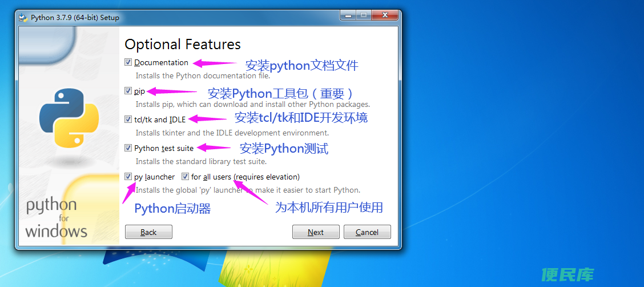
Task: Proceed with the Next button
Action: [x=316, y=232]
